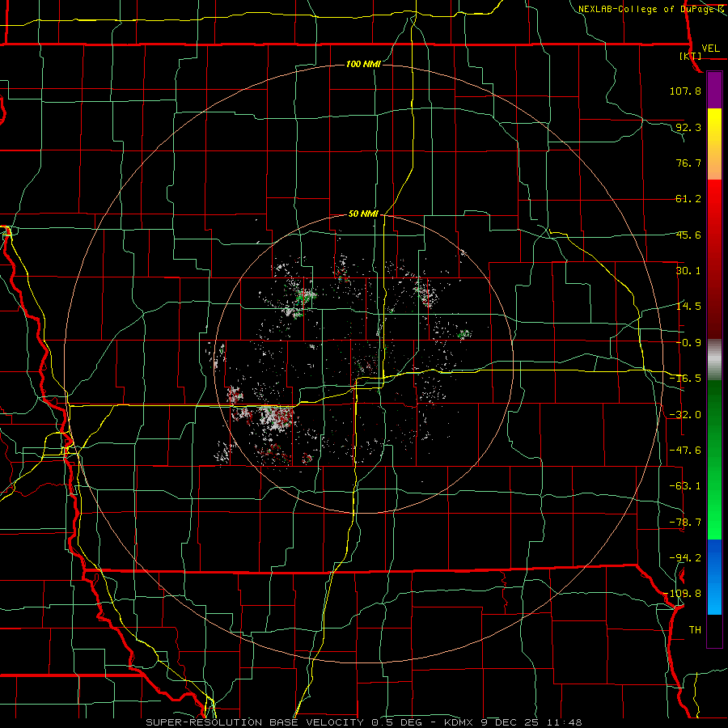728x728 pixels.
Task: Click the bright blue segment of the color bar
Action: pyautogui.click(x=714, y=577)
